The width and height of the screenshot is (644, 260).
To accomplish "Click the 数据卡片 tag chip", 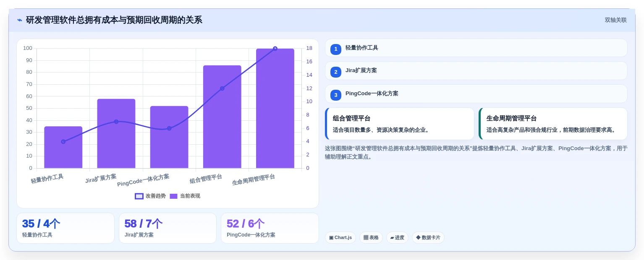I will [428, 238].
